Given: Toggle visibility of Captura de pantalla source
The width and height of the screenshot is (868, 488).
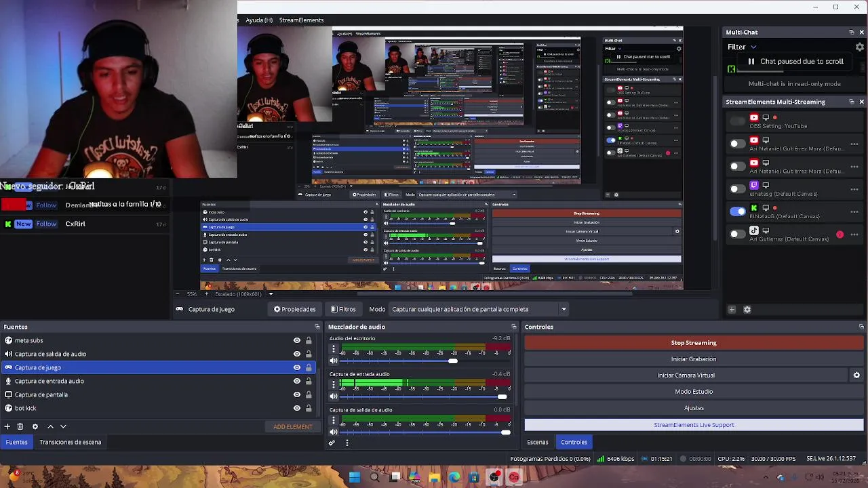Looking at the screenshot, I should [296, 394].
